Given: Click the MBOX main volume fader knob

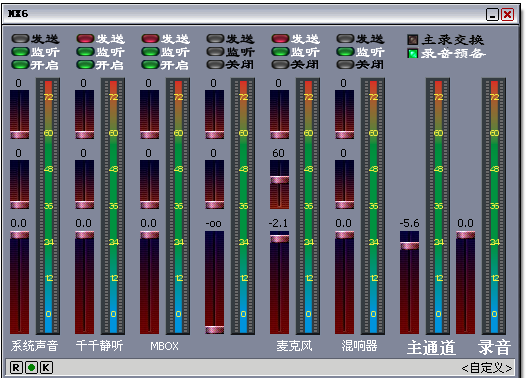Looking at the screenshot, I should tap(149, 235).
